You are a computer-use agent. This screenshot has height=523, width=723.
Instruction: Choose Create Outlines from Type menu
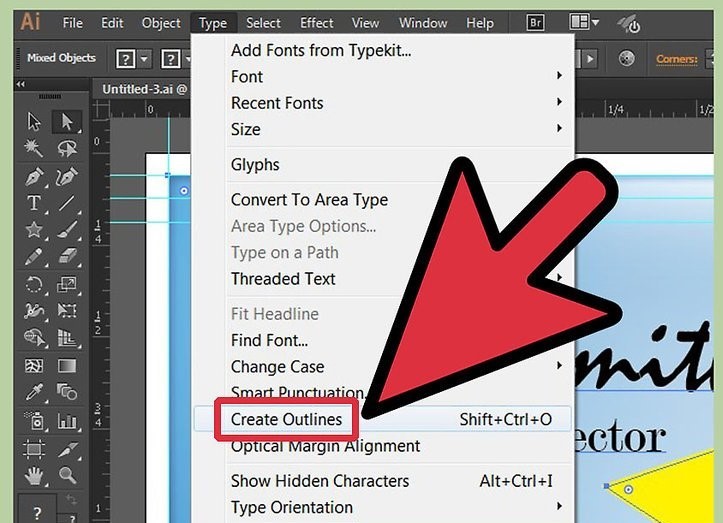(286, 419)
